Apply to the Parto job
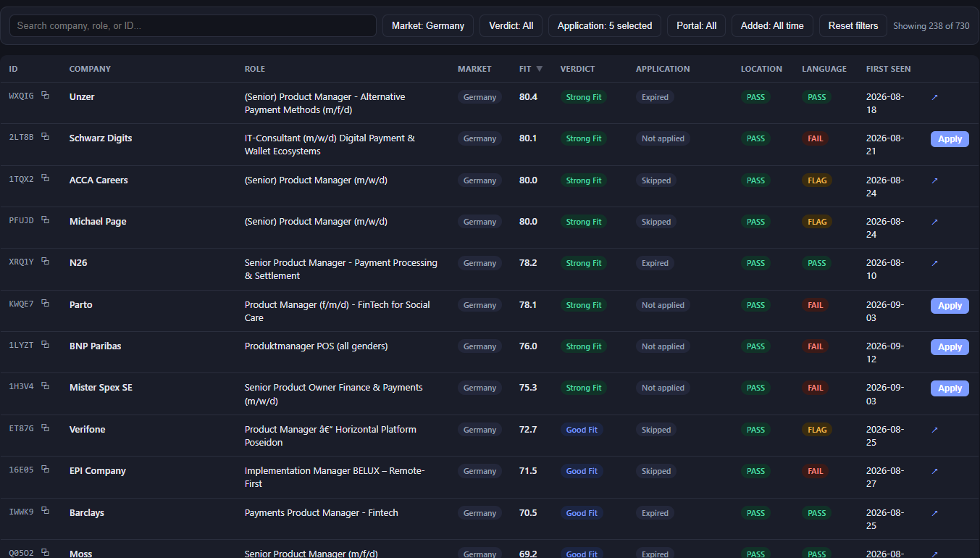This screenshot has width=980, height=558. (x=950, y=306)
